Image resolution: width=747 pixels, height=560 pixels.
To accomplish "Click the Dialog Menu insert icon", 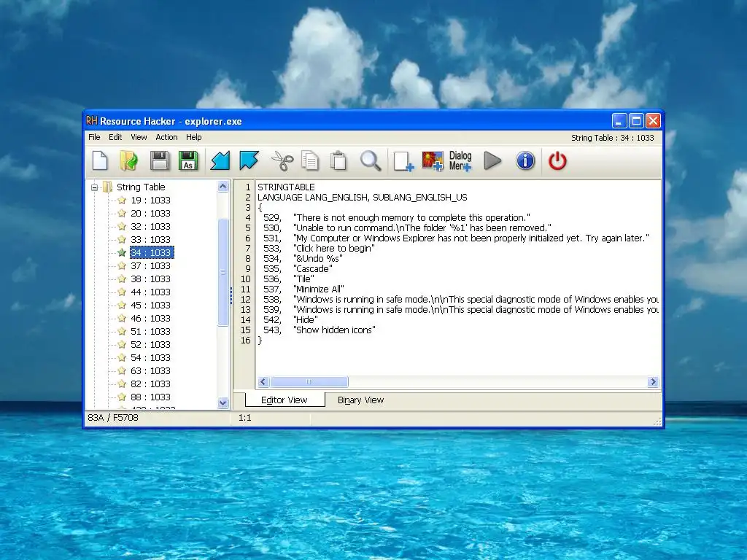I will point(460,161).
